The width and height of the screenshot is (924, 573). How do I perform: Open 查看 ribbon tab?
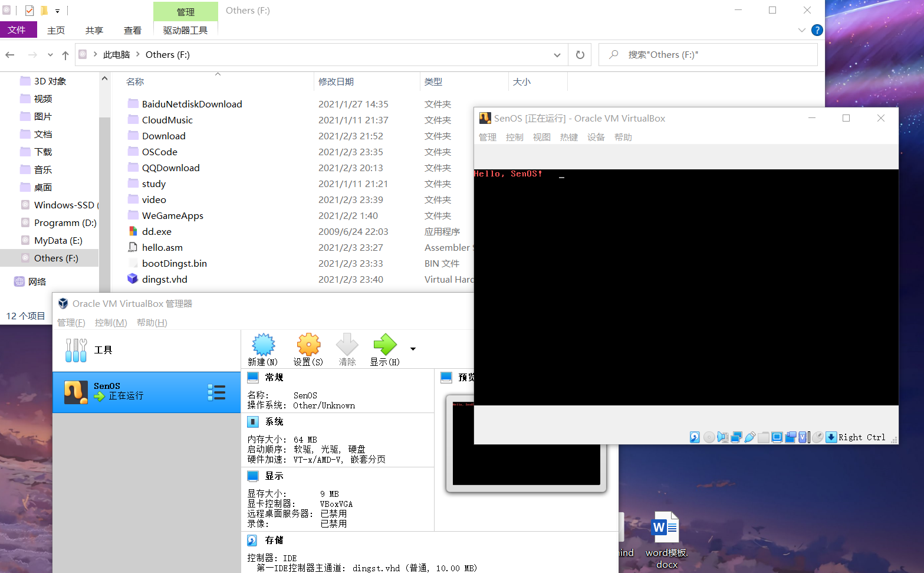133,30
